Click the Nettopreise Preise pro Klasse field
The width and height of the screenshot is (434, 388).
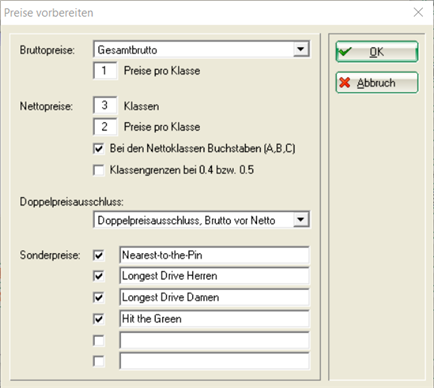pyautogui.click(x=105, y=127)
